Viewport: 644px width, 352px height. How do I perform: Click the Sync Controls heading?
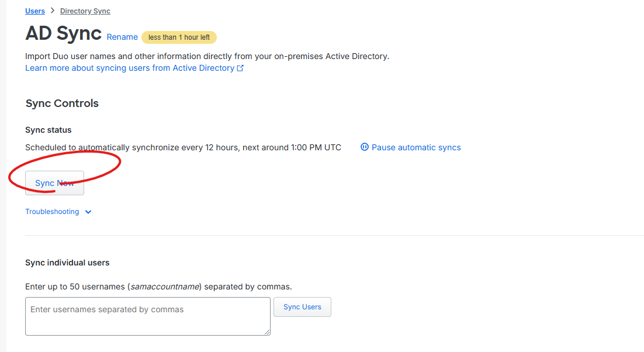point(62,103)
